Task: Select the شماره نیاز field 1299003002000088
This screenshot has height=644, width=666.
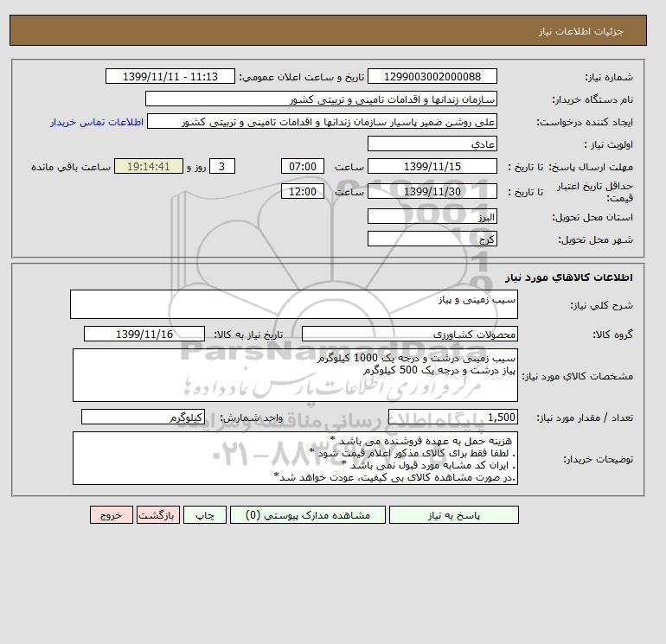Action: 432,76
